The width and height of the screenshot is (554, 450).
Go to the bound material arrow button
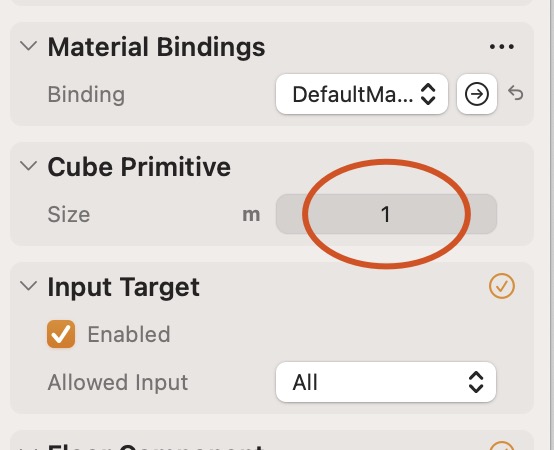[477, 94]
